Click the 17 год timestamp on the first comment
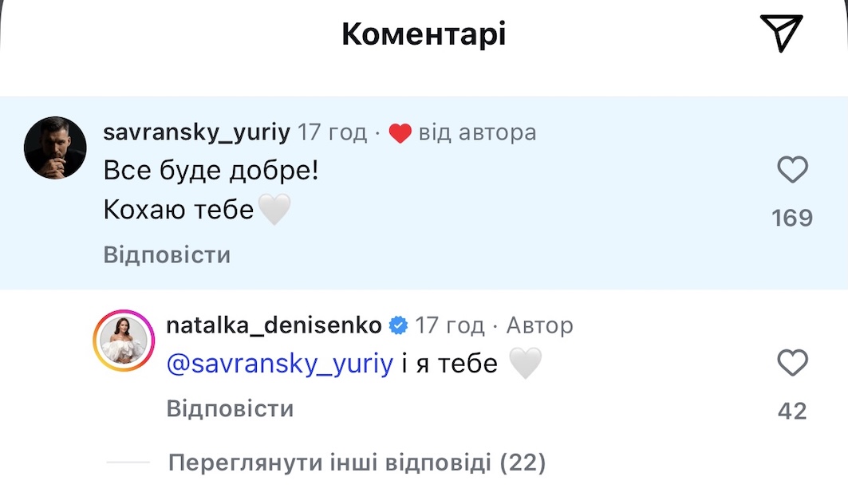 332,132
